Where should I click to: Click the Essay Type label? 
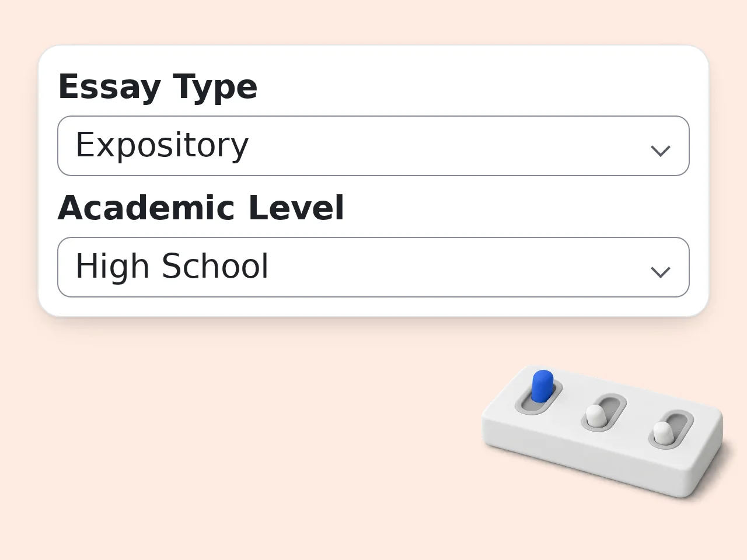[x=158, y=87]
